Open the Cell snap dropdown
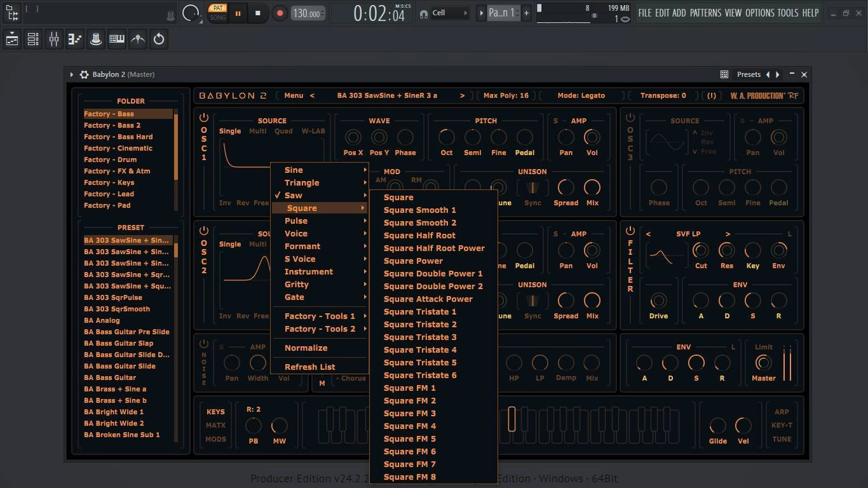The height and width of the screenshot is (488, 868). point(451,13)
